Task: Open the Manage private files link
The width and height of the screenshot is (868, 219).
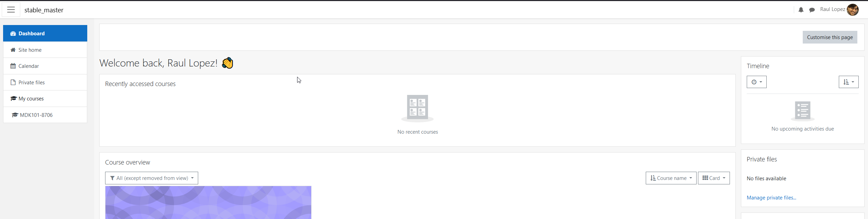Action: pyautogui.click(x=771, y=198)
